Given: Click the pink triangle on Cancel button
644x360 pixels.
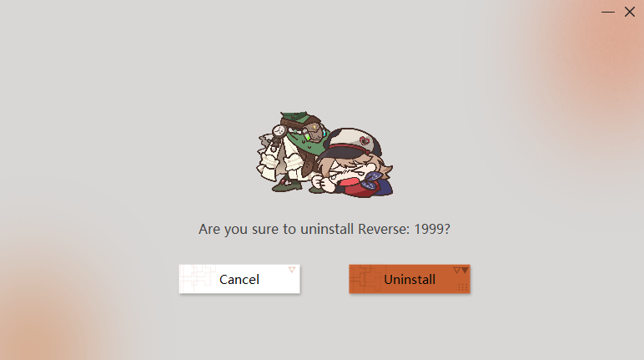Looking at the screenshot, I should pyautogui.click(x=292, y=270).
